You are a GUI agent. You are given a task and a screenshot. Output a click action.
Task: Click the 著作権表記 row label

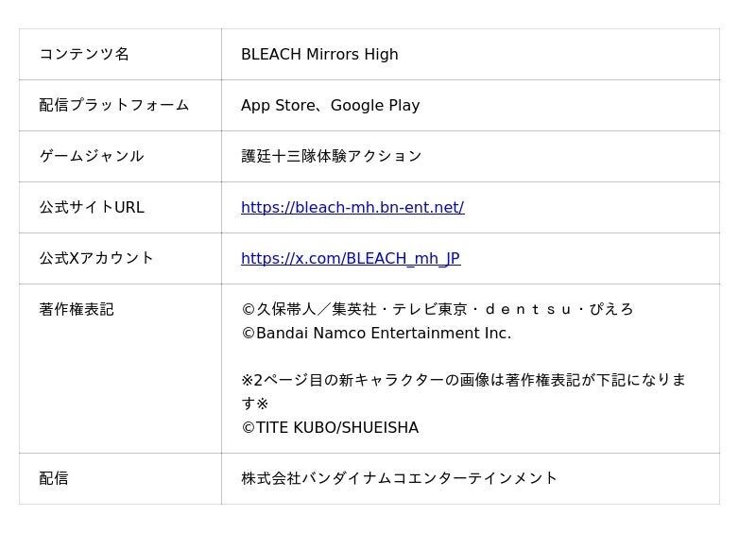click(77, 309)
